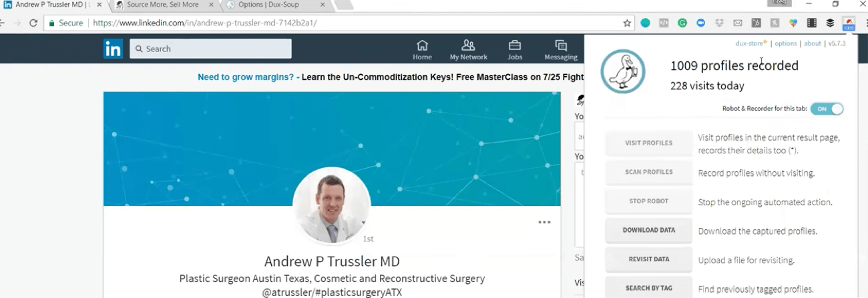Click the STOP ROBOT button
The image size is (868, 298).
pyautogui.click(x=649, y=201)
